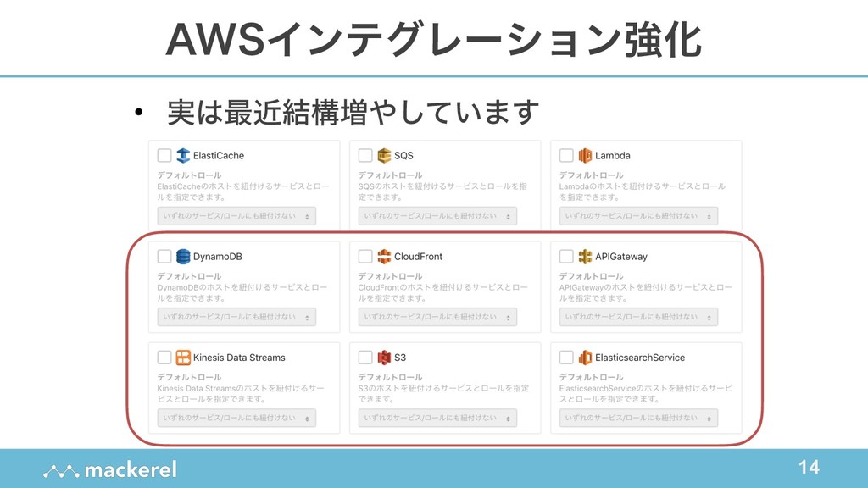Click the Kinesis Data Streams label
The image size is (868, 488).
click(x=239, y=358)
